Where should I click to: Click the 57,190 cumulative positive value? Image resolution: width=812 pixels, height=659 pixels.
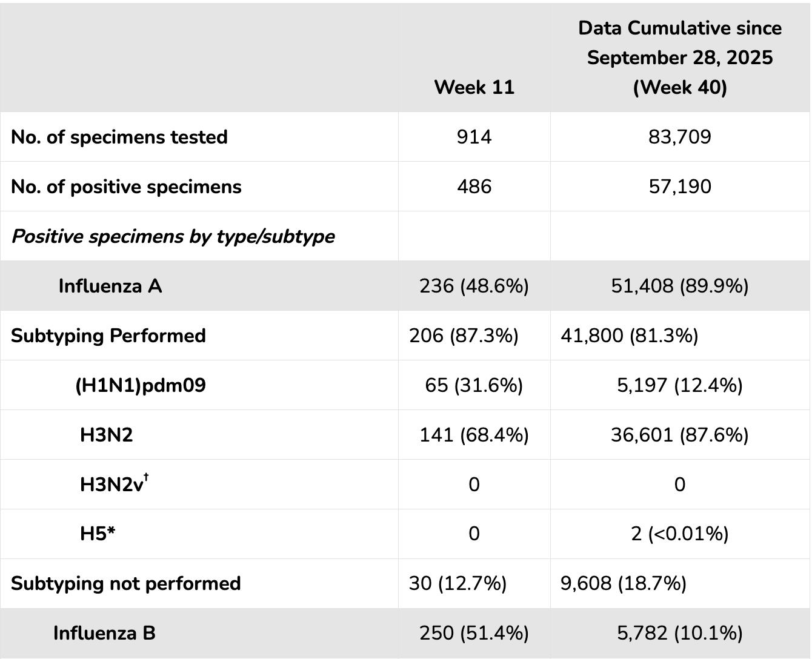[x=679, y=187]
